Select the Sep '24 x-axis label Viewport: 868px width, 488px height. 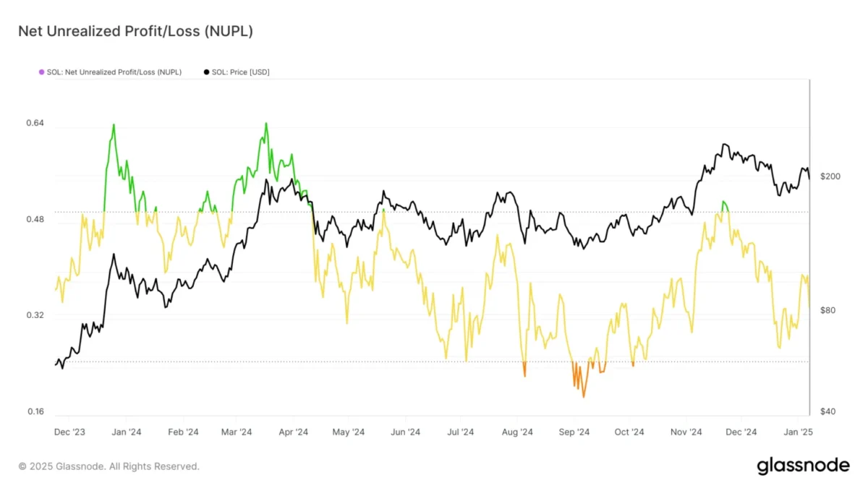tap(574, 432)
